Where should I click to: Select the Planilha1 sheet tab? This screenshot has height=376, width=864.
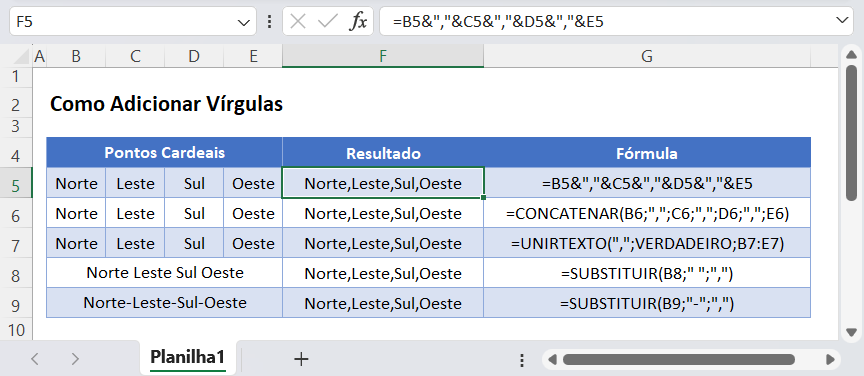188,358
